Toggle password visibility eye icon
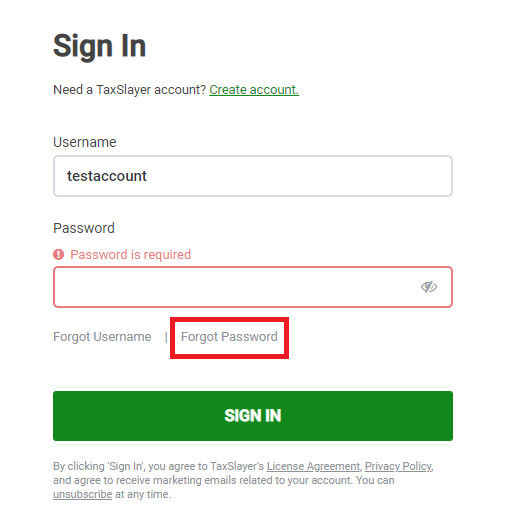 coord(429,287)
